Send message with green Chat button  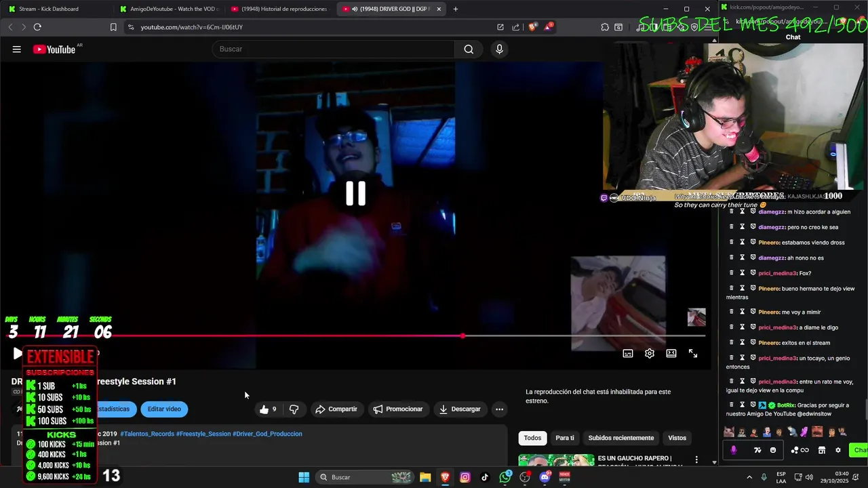(859, 450)
